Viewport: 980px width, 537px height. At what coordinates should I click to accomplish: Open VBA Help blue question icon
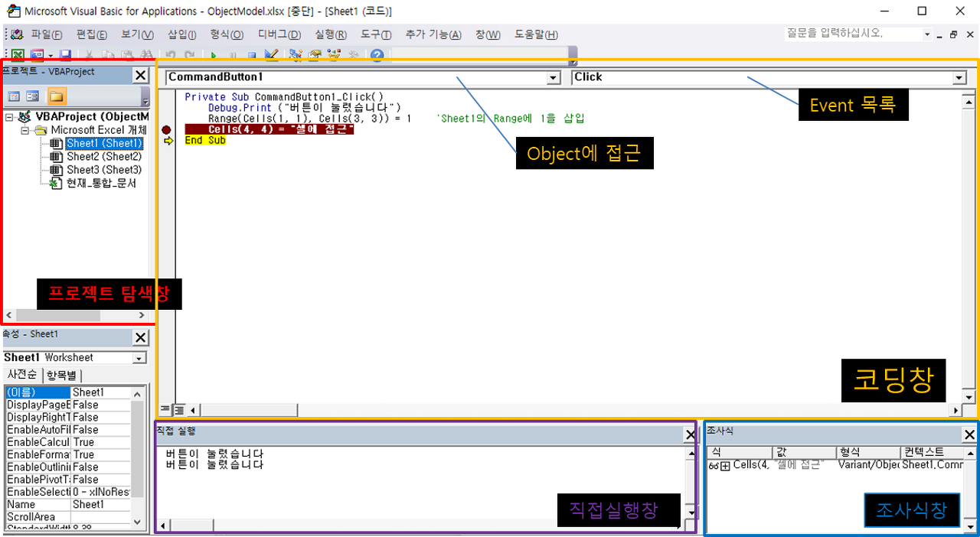pyautogui.click(x=377, y=55)
